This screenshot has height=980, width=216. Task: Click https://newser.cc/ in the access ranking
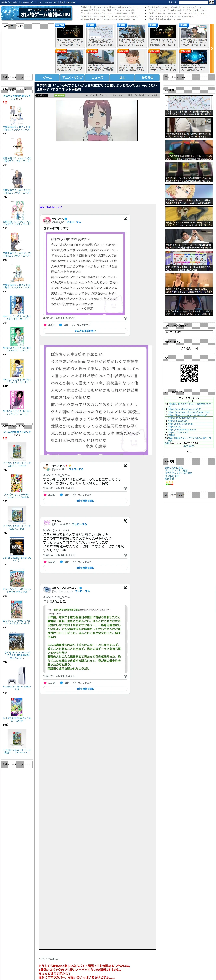178,421
